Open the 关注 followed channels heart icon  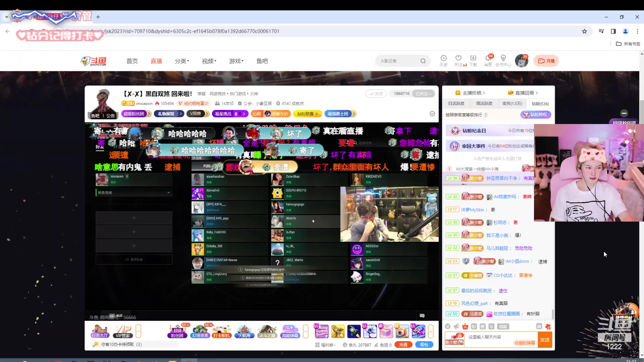click(x=459, y=60)
